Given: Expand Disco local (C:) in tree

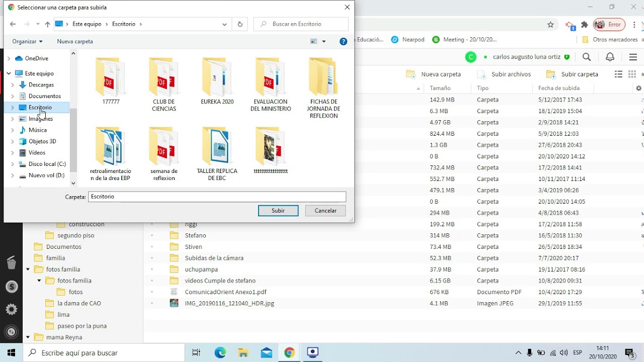Looking at the screenshot, I should coord(13,164).
